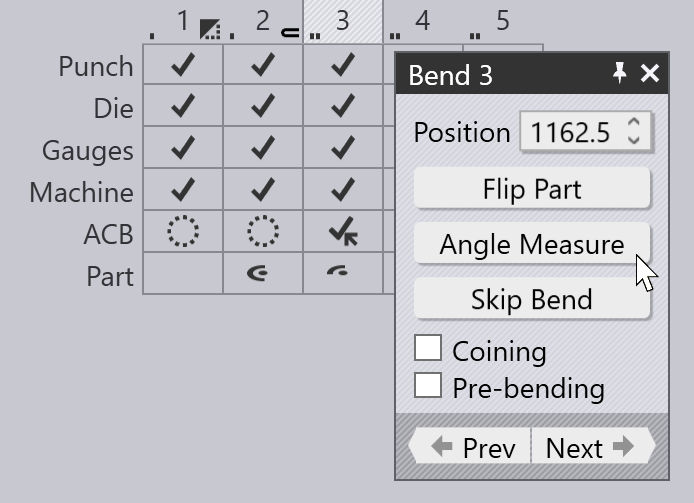Pin the Bend 3 panel
Viewport: 694px width, 503px height.
tap(620, 73)
